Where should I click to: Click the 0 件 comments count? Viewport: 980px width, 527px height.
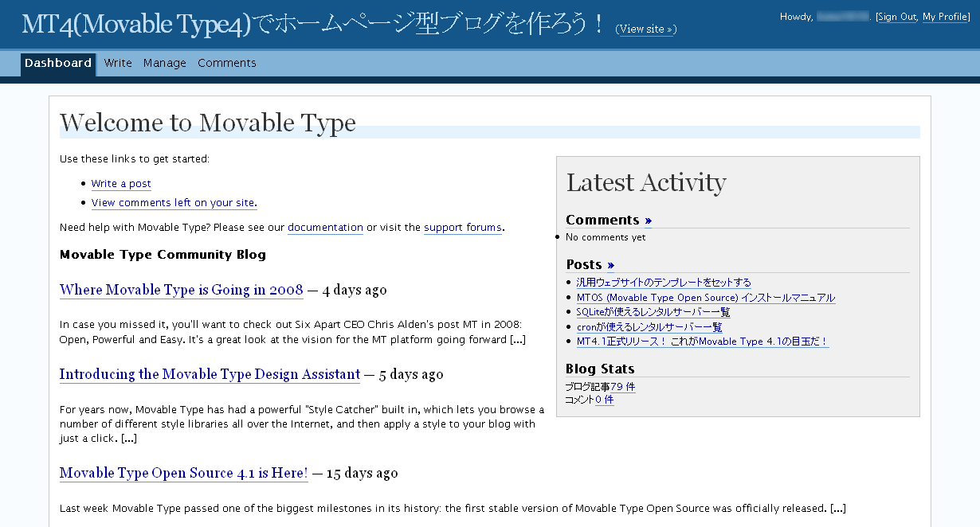click(605, 400)
